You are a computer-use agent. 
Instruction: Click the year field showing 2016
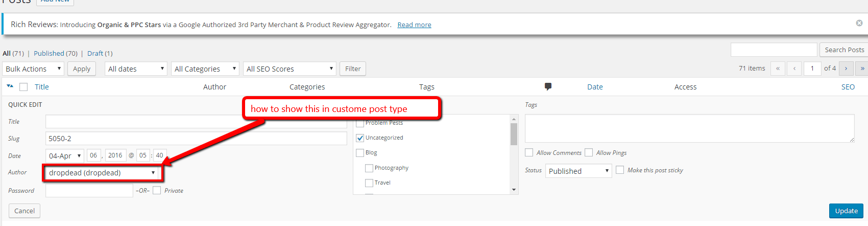click(x=115, y=155)
